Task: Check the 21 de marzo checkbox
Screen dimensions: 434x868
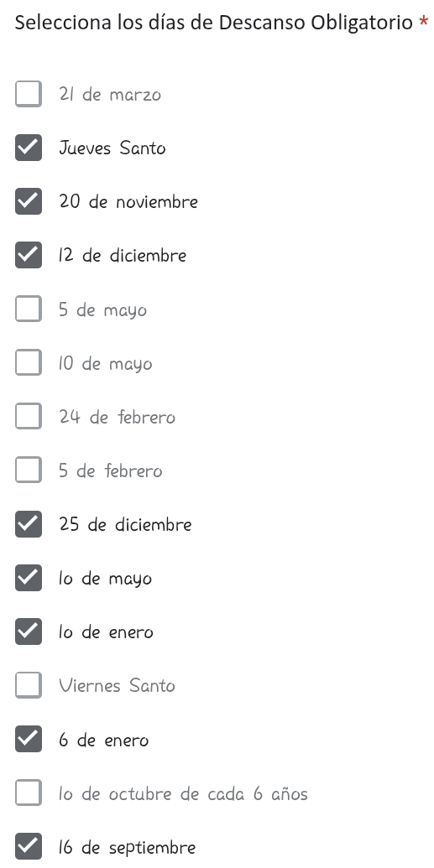Action: coord(29,94)
